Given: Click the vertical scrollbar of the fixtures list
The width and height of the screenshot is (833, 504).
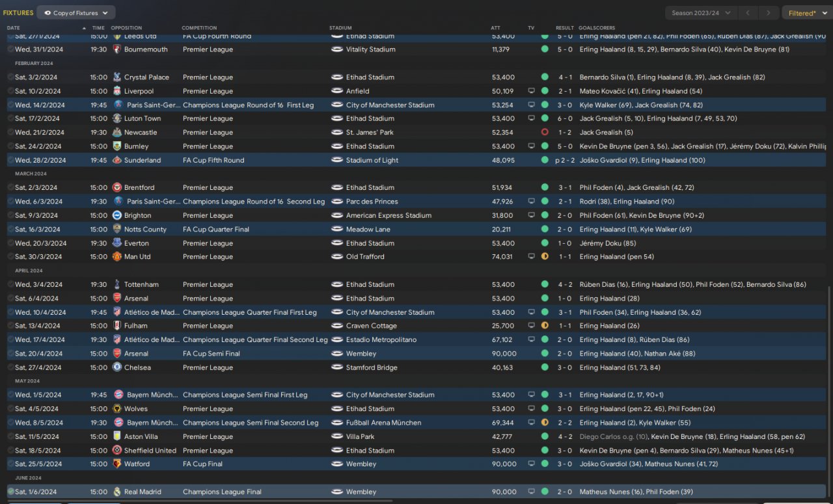Looking at the screenshot, I should (x=829, y=390).
